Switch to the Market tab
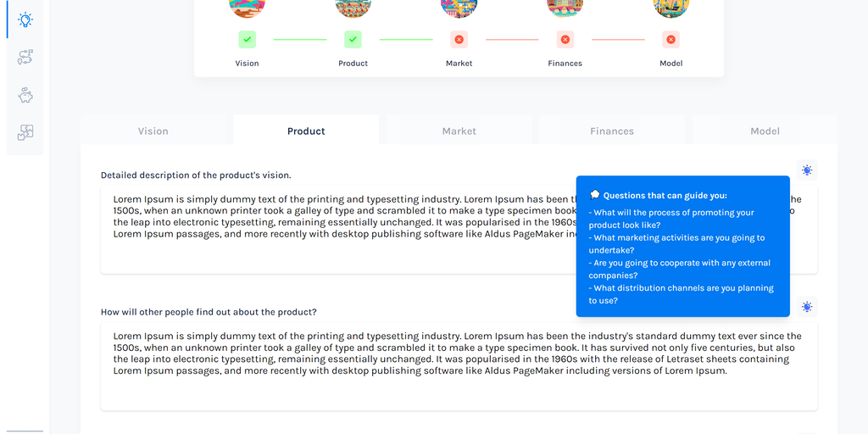The height and width of the screenshot is (434, 868). [459, 131]
